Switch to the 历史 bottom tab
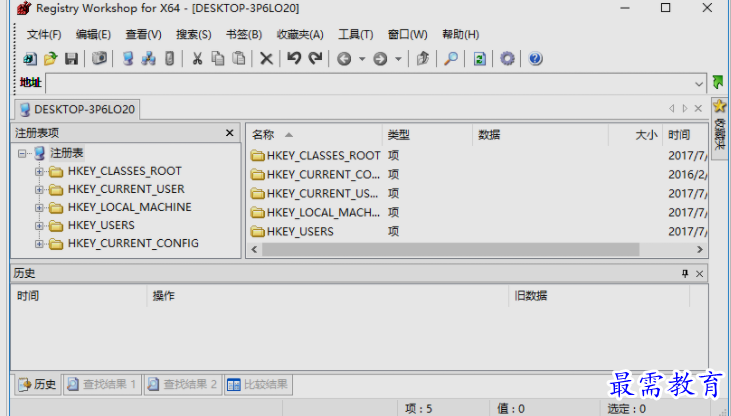Viewport: 731px width, 416px height. click(x=38, y=384)
